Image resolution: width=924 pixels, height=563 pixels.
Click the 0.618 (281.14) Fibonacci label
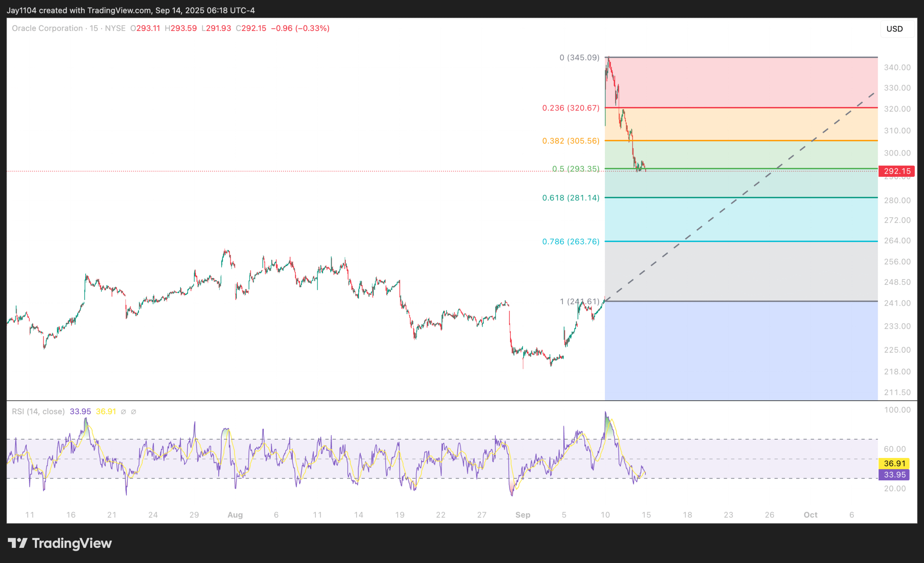pyautogui.click(x=571, y=198)
